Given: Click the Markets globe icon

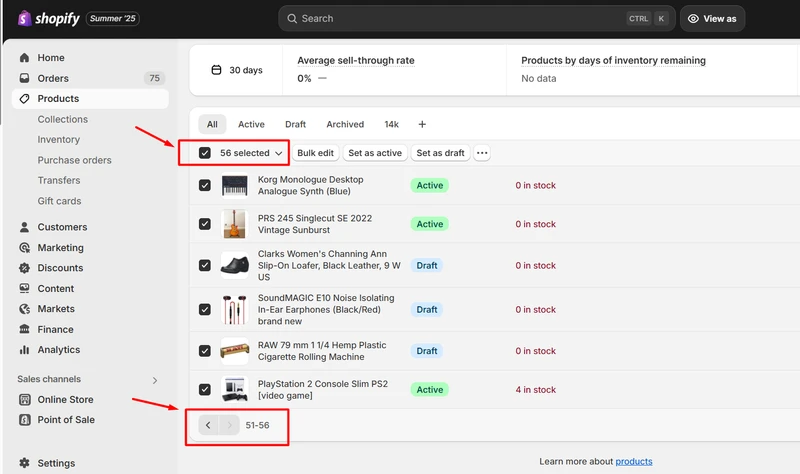Looking at the screenshot, I should (x=24, y=309).
